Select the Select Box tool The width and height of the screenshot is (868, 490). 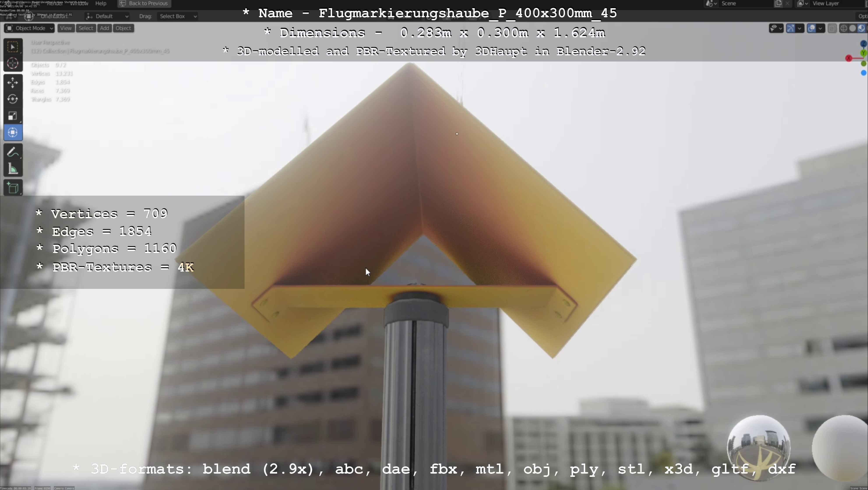point(13,47)
